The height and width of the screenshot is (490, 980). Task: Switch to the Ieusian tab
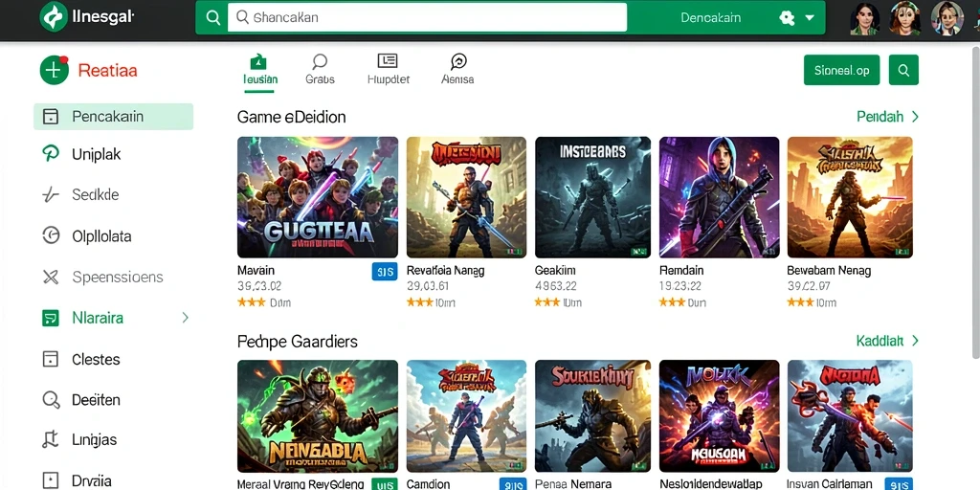tap(260, 69)
